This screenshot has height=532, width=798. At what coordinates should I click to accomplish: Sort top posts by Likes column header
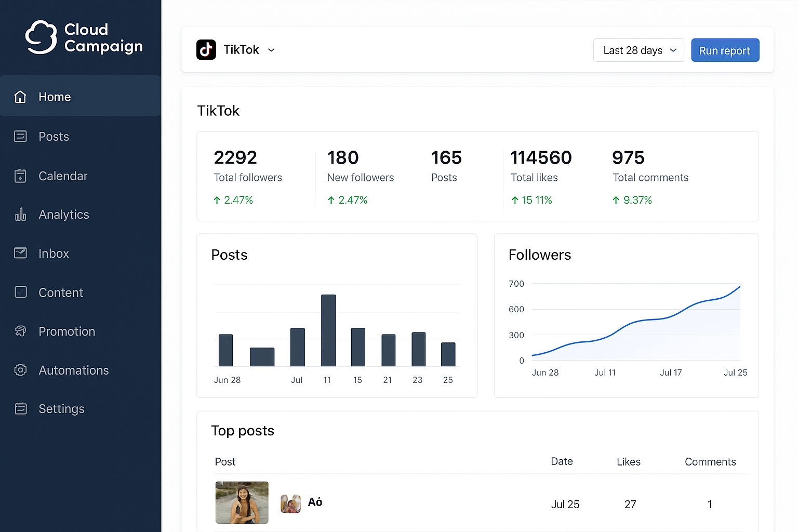[628, 462]
